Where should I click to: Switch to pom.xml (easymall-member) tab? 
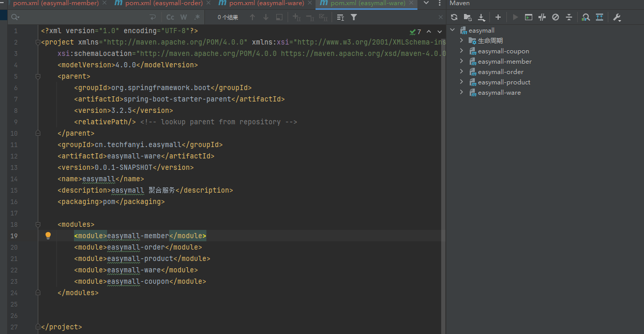coord(56,3)
